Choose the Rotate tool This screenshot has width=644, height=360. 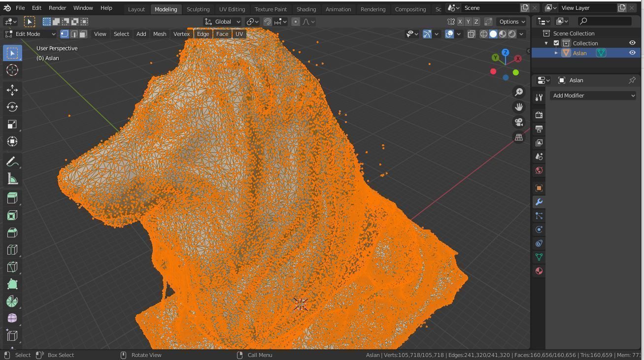(12, 107)
